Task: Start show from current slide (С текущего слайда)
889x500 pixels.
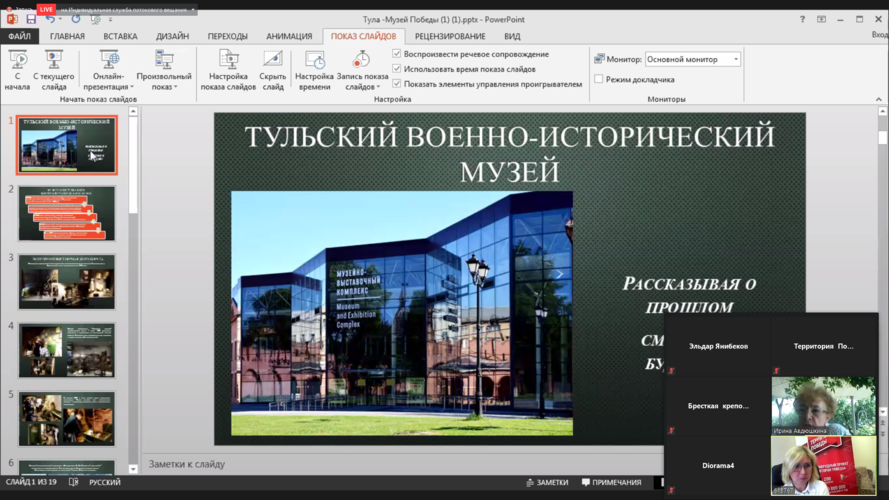Action: (x=53, y=70)
